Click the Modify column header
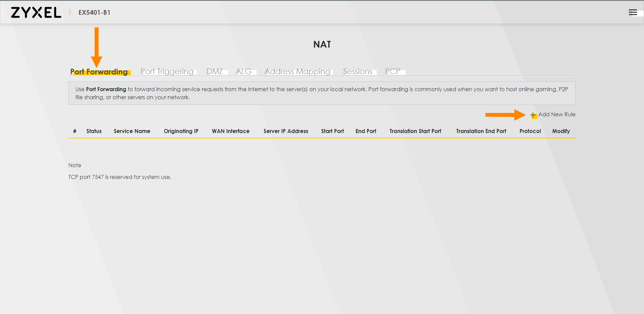Viewport: 644px width, 314px height. tap(561, 131)
